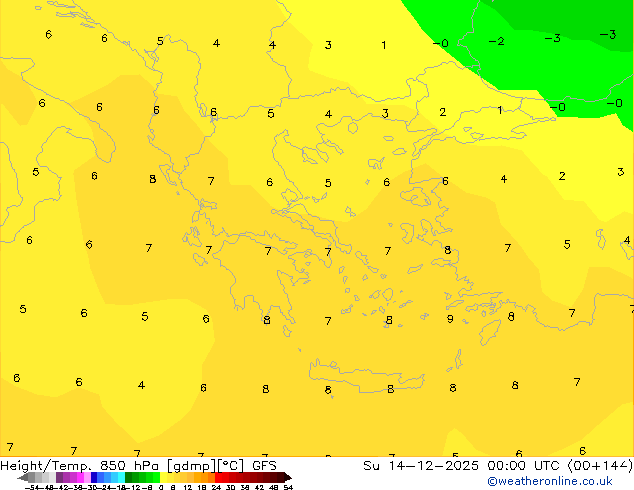Click the 24 label on the legend
This screenshot has width=634, height=490.
coord(216,488)
